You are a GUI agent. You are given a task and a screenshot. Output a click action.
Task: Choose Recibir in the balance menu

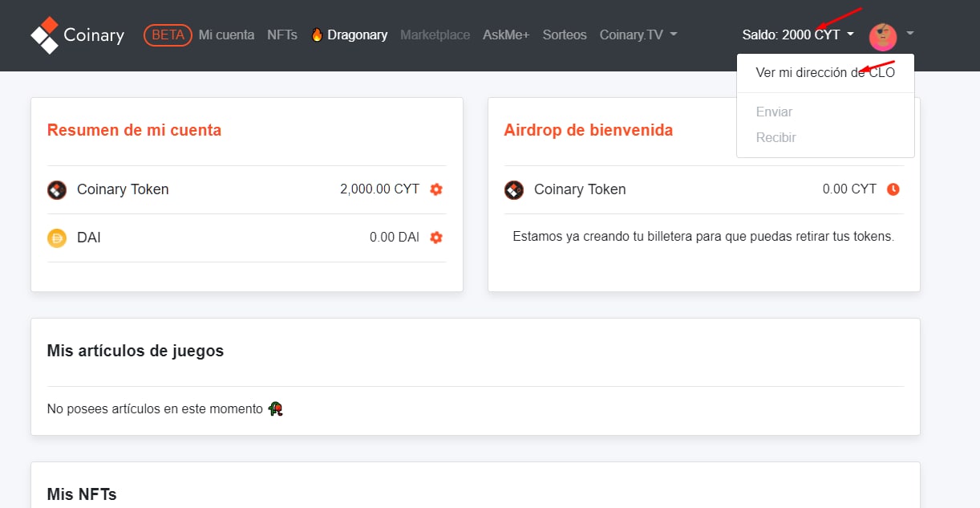coord(775,138)
